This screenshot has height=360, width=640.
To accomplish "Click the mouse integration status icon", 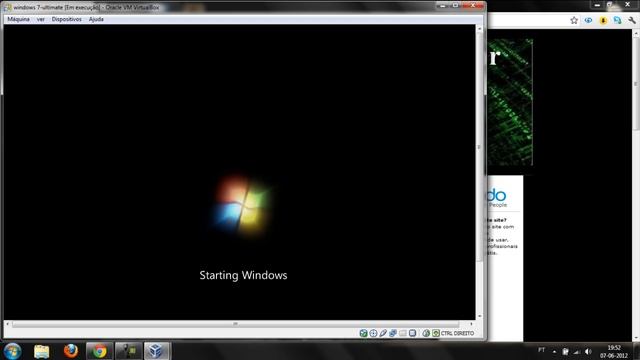I will [426, 333].
